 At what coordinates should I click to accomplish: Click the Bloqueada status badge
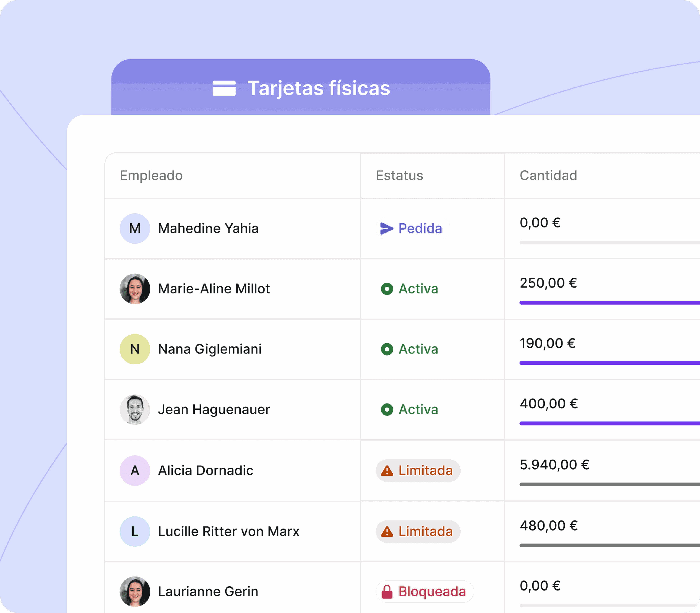tap(424, 591)
